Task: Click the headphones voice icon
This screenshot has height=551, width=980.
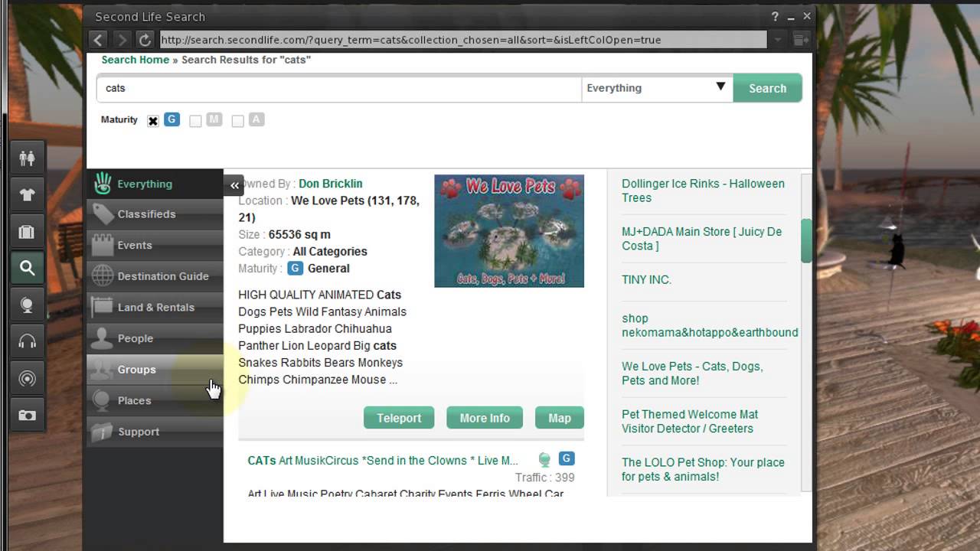Action: (27, 341)
